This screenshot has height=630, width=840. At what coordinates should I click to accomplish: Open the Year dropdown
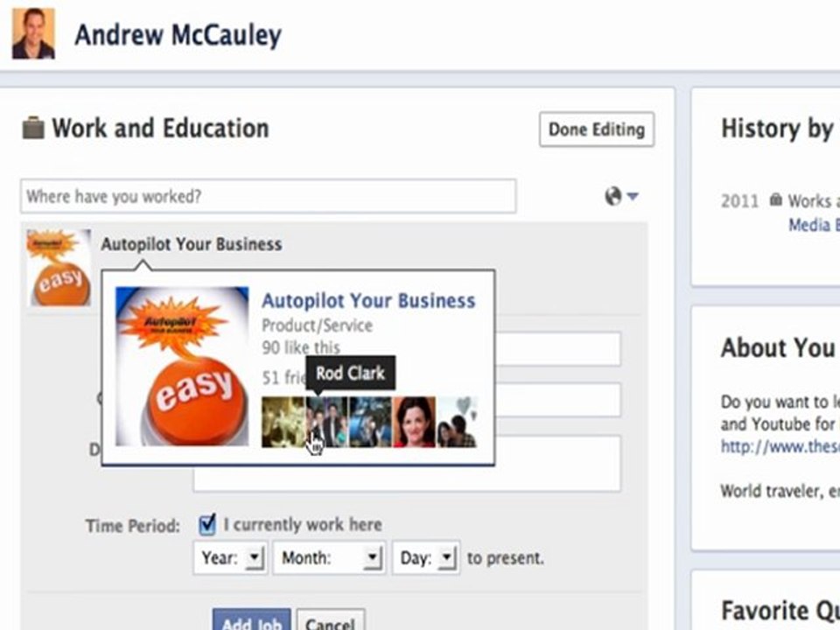coord(230,558)
